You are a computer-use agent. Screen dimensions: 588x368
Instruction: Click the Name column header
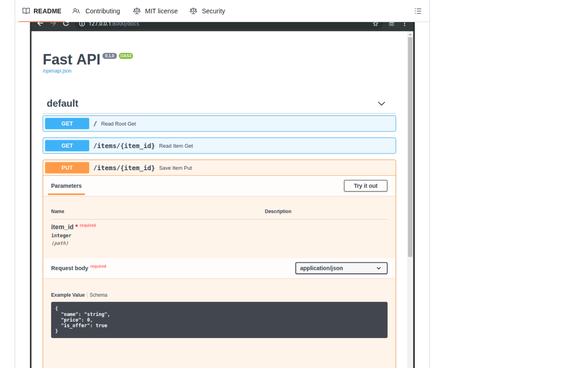[57, 212]
